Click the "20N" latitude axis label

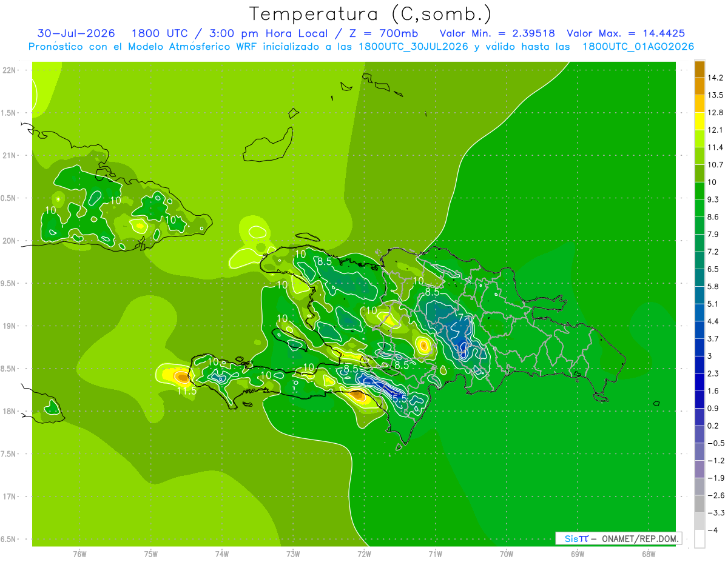point(10,241)
